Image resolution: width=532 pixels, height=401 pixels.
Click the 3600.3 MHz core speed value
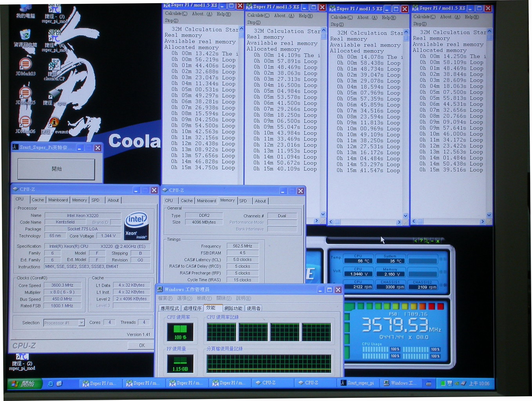pyautogui.click(x=62, y=285)
